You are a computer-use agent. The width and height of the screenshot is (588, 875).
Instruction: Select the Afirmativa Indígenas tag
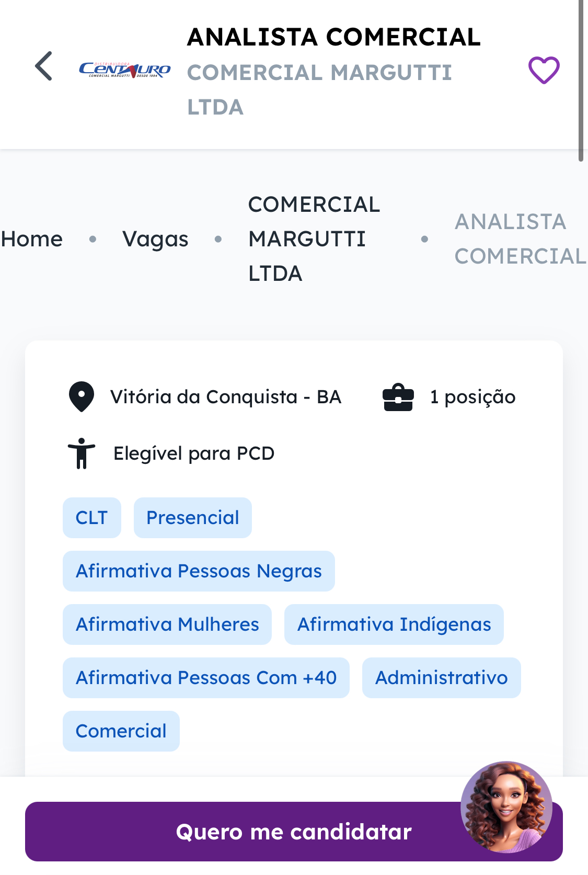tap(394, 624)
